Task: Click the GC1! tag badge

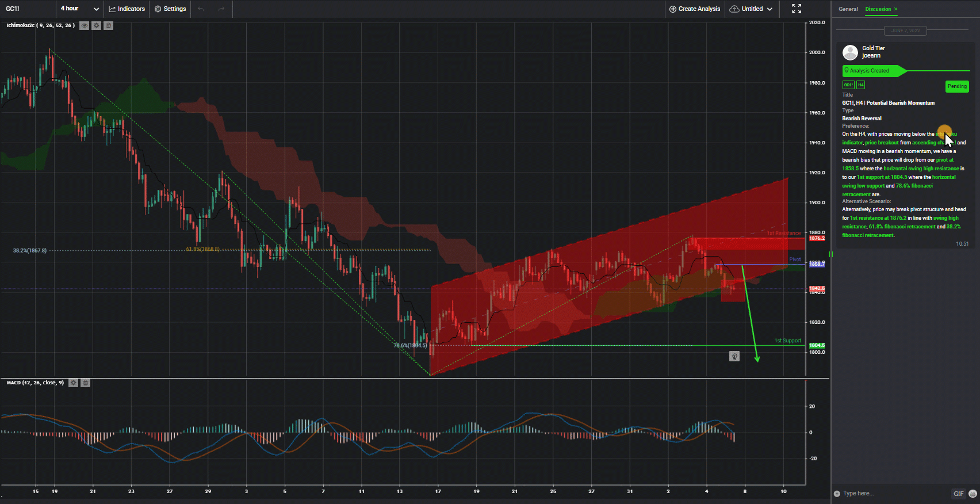Action: (x=848, y=85)
